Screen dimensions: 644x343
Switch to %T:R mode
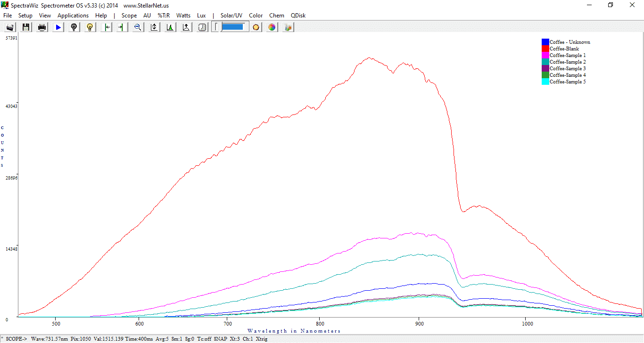(x=164, y=16)
